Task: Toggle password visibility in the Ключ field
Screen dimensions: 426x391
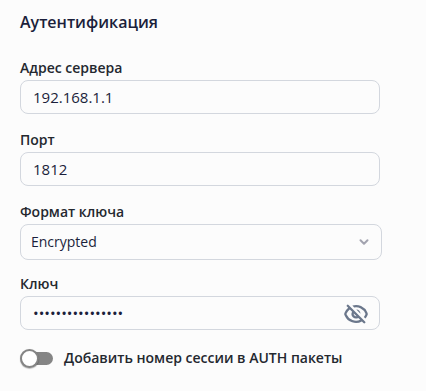Action: coord(356,314)
